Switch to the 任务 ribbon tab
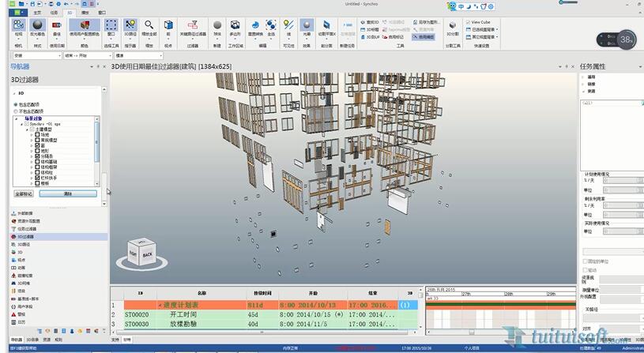Image resolution: width=644 pixels, height=353 pixels. click(53, 13)
